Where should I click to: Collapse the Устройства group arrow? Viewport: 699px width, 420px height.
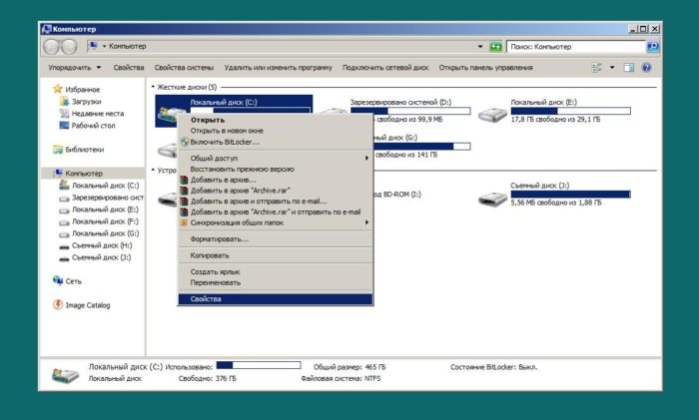[x=153, y=170]
